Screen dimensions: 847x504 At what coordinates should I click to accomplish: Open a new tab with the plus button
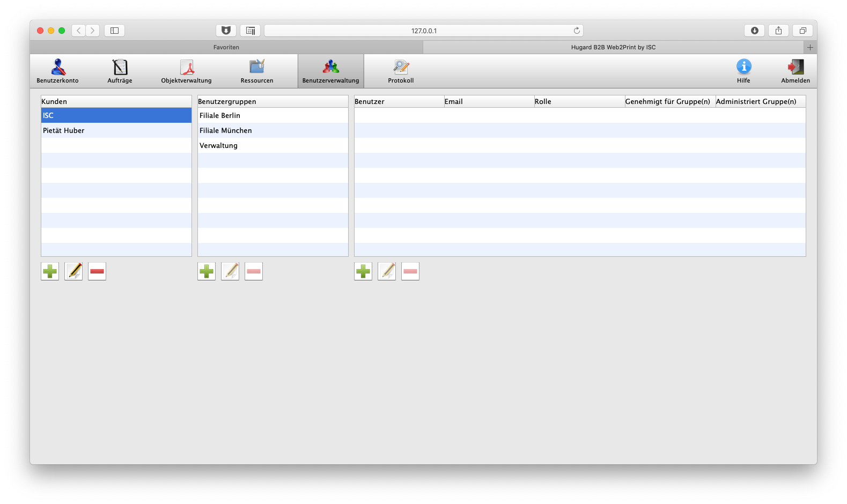(810, 47)
